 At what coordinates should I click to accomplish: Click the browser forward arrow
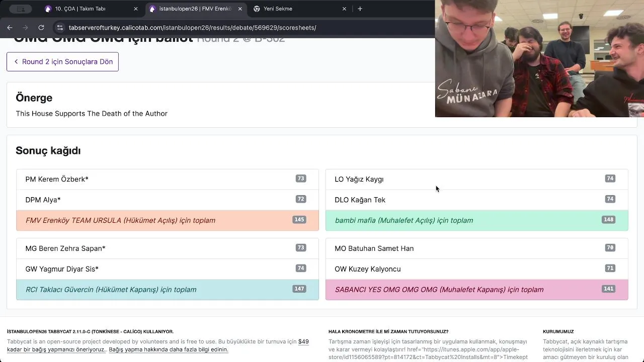pyautogui.click(x=25, y=28)
